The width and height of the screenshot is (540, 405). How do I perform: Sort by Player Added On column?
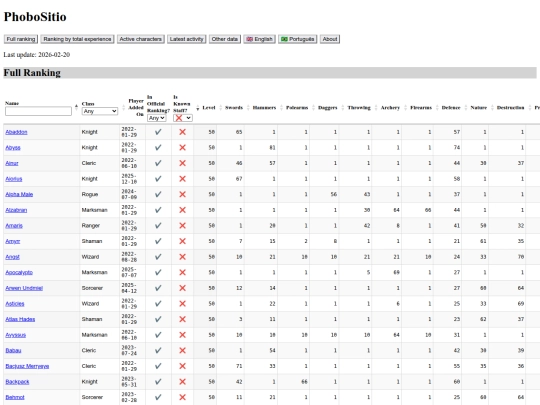point(136,107)
